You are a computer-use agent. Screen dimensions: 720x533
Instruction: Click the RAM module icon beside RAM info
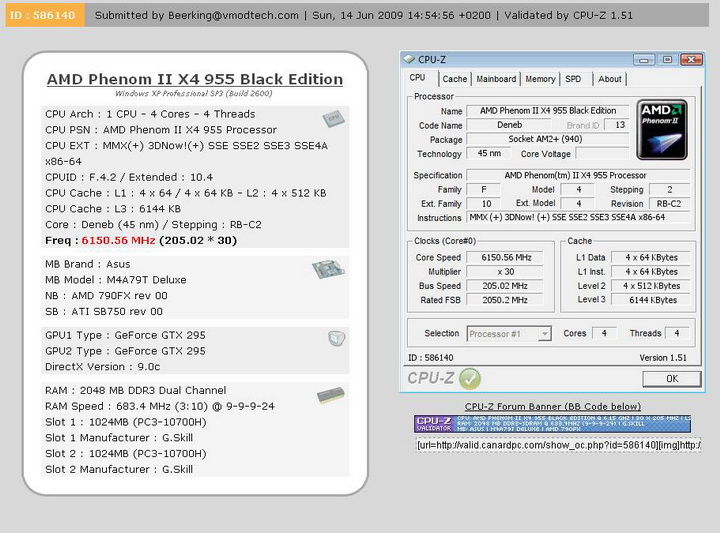tap(331, 395)
